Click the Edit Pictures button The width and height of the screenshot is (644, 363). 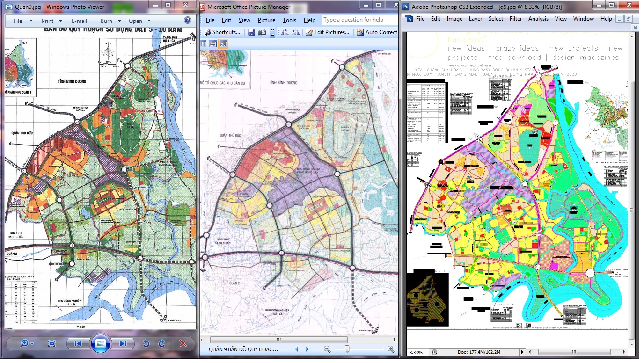click(x=328, y=32)
